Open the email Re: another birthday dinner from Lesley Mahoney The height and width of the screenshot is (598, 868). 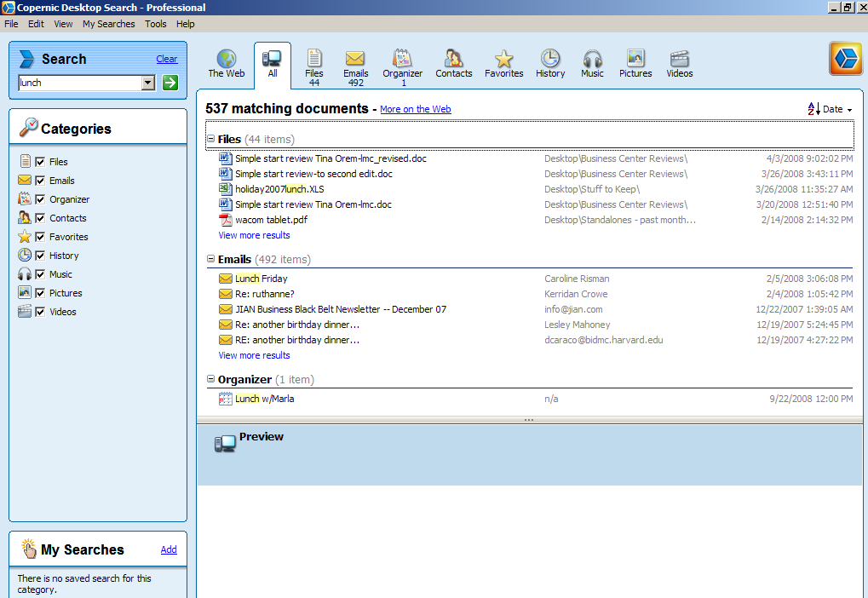tap(297, 325)
